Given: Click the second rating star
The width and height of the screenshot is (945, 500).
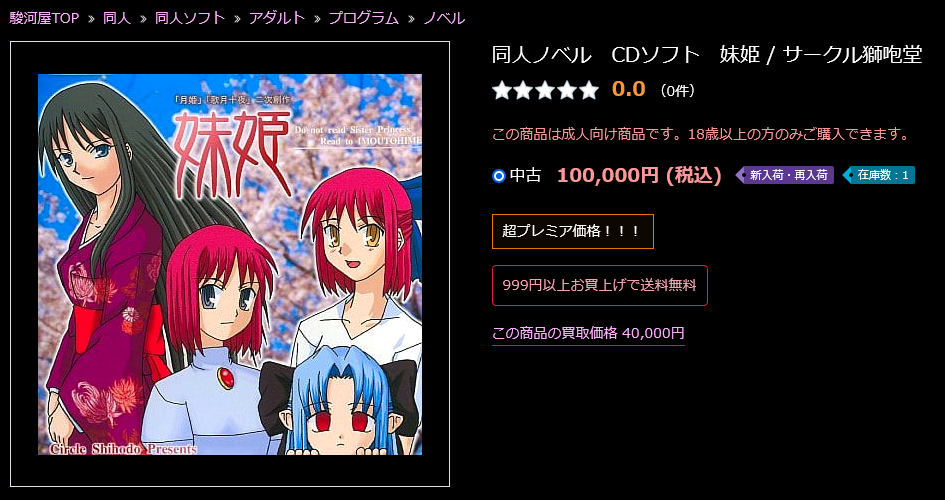Looking at the screenshot, I should click(x=523, y=90).
